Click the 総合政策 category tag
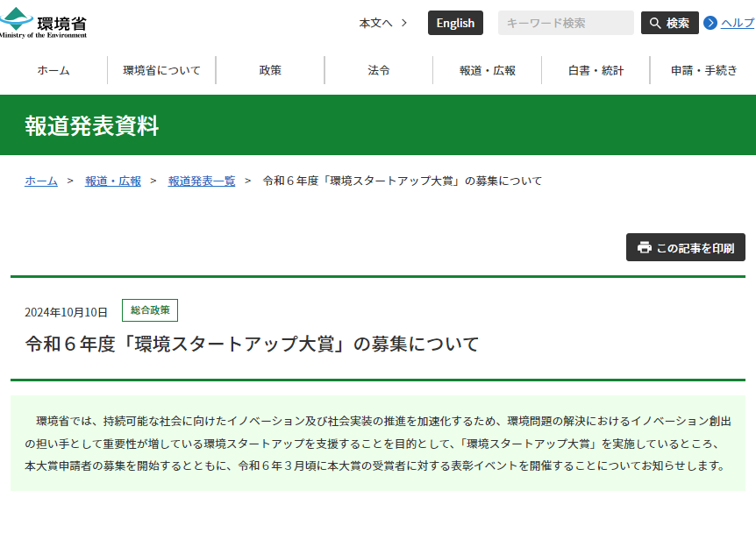The image size is (756, 533). 149,310
